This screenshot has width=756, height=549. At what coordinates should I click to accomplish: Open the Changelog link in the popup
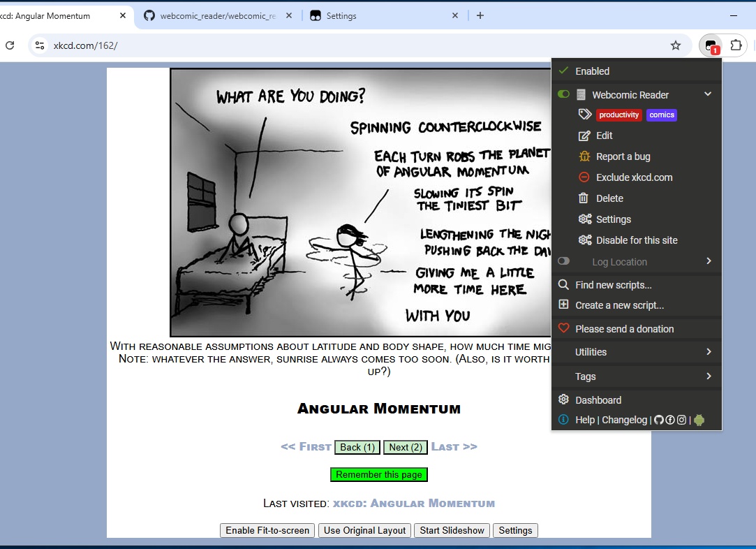[x=624, y=420]
